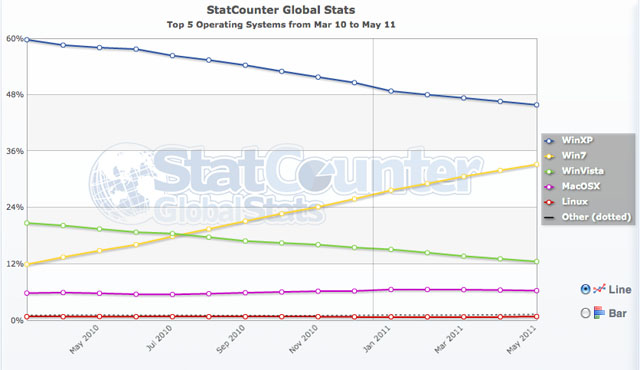Click WinXP data point at May 2011
This screenshot has width=640, height=370.
click(x=536, y=105)
